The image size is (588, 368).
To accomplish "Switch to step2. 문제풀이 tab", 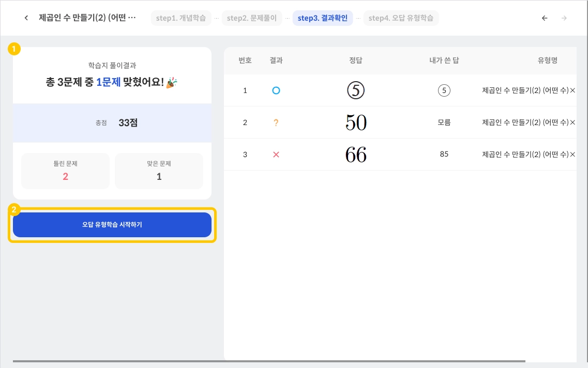I will click(252, 18).
